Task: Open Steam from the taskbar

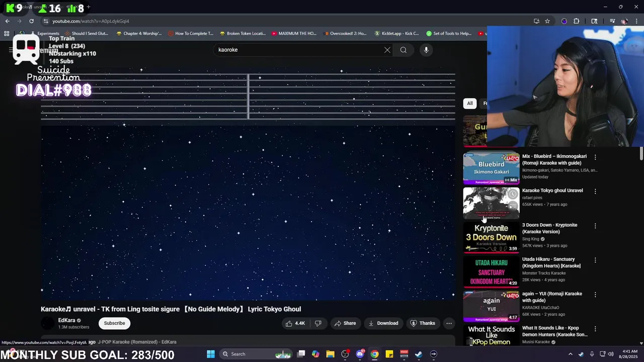Action: point(419,354)
